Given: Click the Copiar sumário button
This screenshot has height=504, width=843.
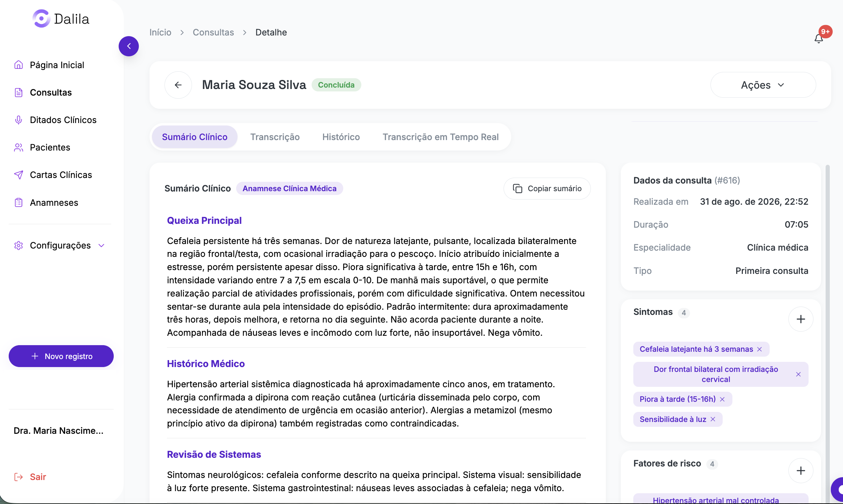Looking at the screenshot, I should [x=547, y=188].
